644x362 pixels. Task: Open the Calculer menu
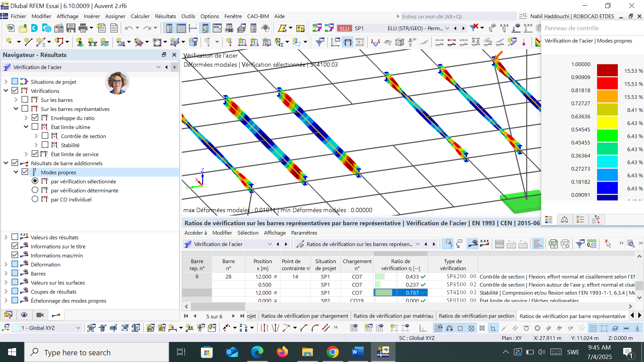[140, 16]
